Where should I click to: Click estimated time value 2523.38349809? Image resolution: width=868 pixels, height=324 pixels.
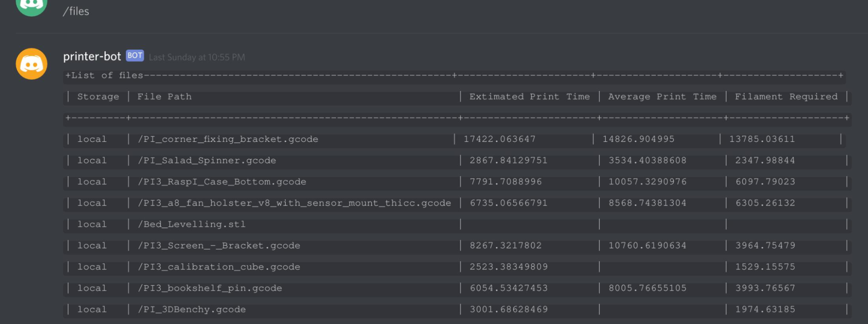pos(508,267)
